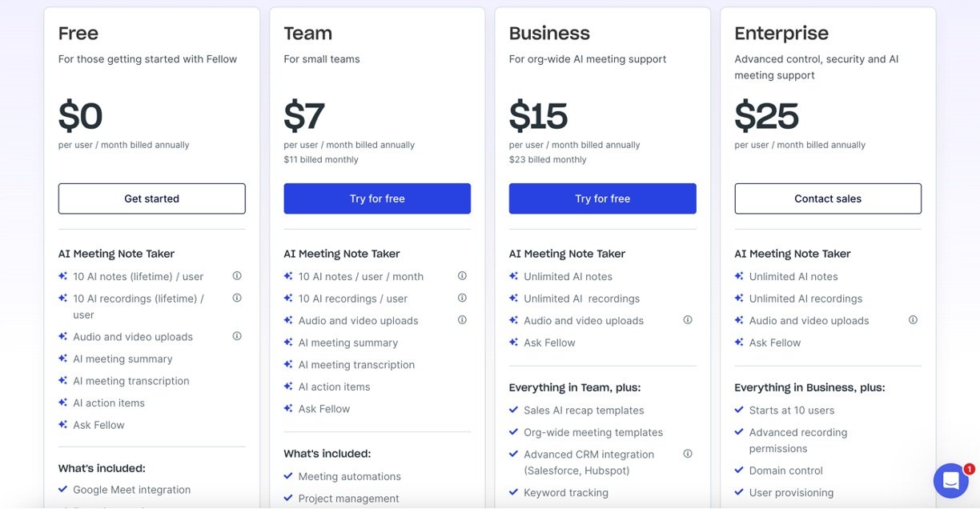Click info icon for Enterprise audio/video uploads

[x=913, y=320]
